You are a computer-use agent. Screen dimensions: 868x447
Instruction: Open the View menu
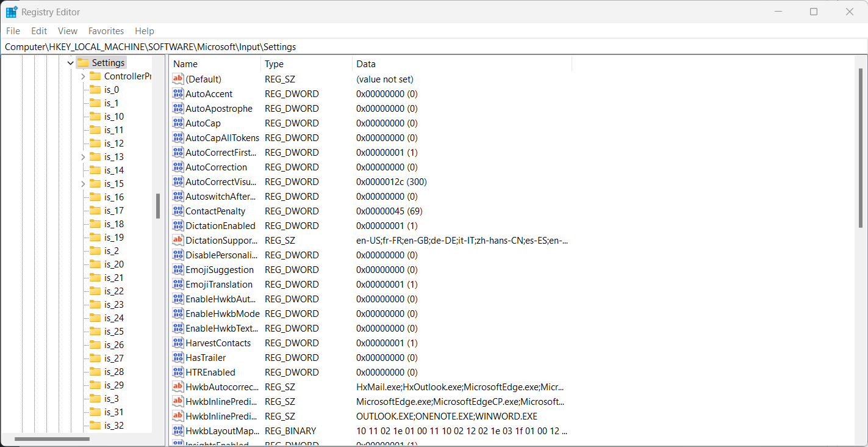tap(68, 31)
